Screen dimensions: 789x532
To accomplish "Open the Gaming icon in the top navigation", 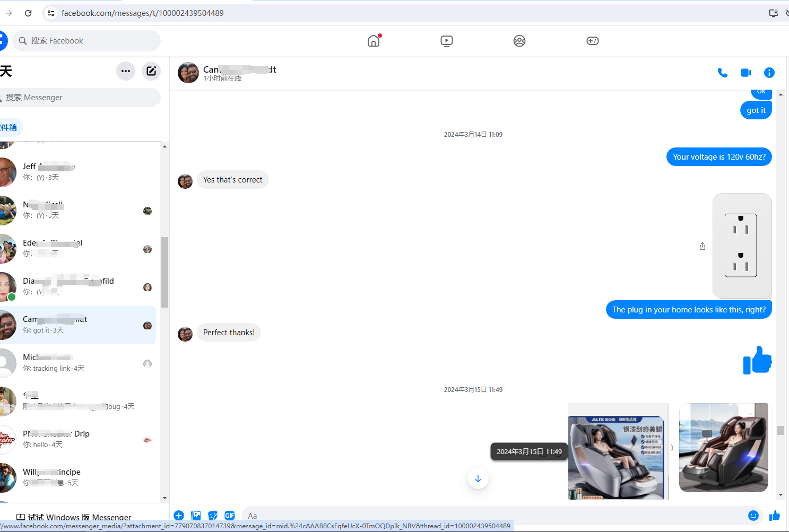I will click(x=593, y=41).
